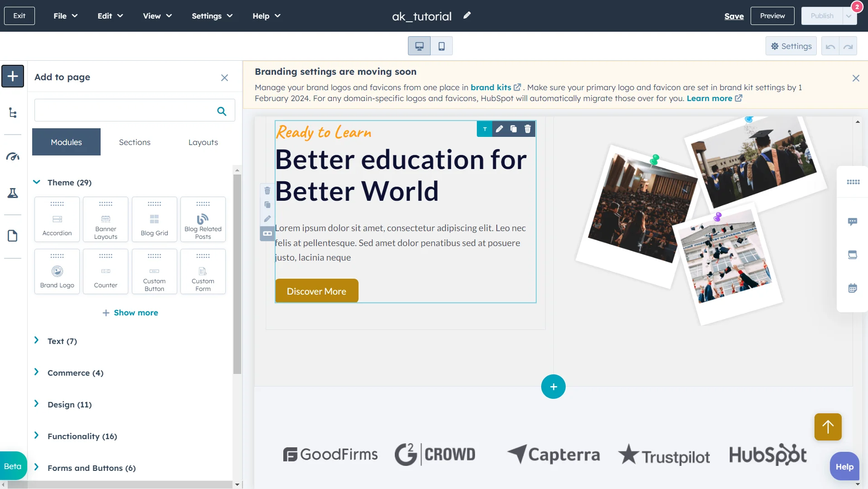Click Show more under Theme modules
The height and width of the screenshot is (489, 868).
pyautogui.click(x=131, y=312)
